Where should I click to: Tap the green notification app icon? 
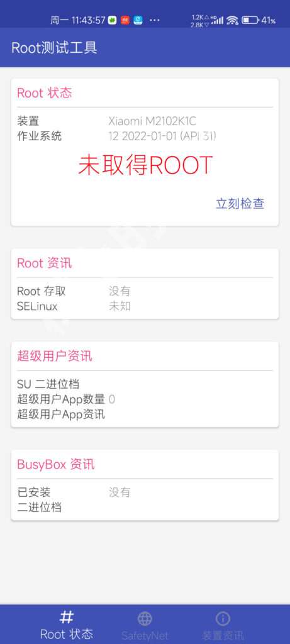click(112, 20)
